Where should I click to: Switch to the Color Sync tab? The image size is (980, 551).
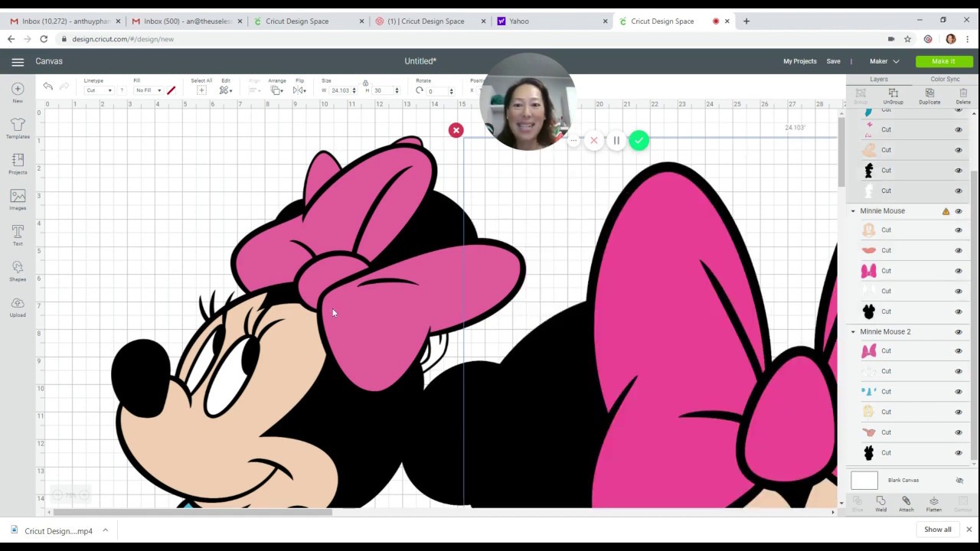[x=945, y=80]
